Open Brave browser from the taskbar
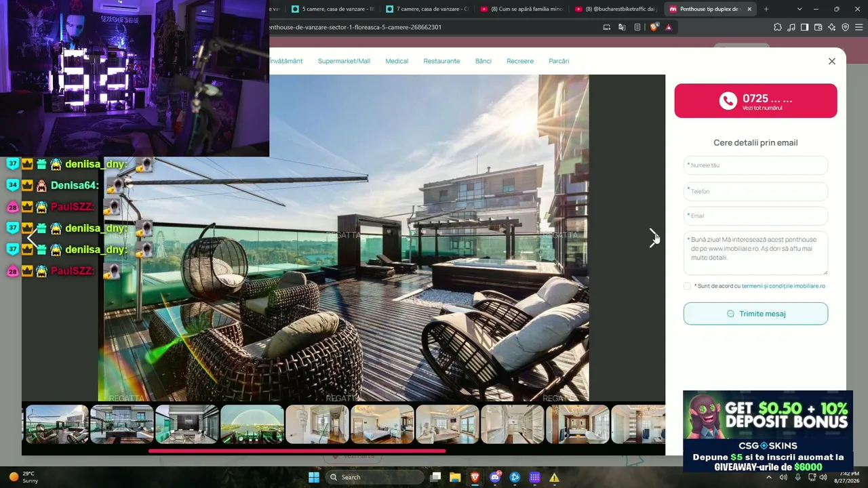 (x=475, y=477)
